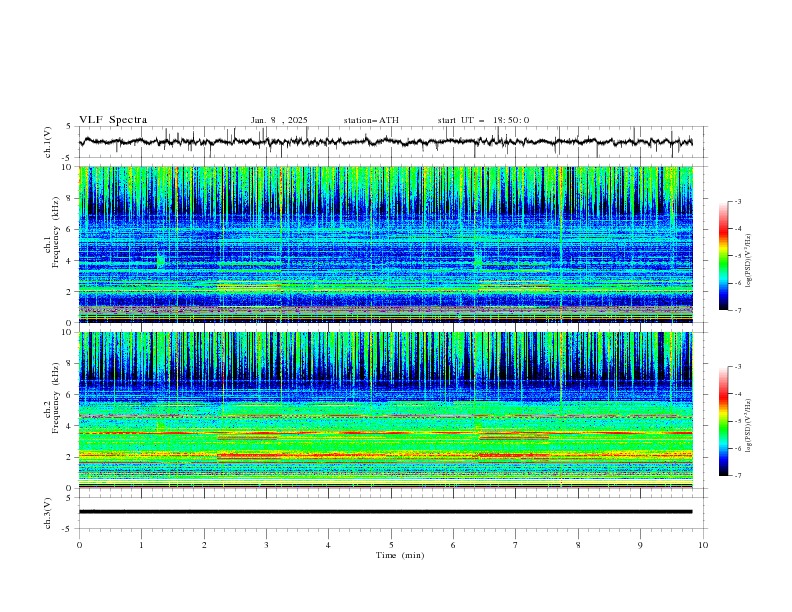
Task: Click the "-6" value on ch.2 colorbar
Action: pos(738,448)
